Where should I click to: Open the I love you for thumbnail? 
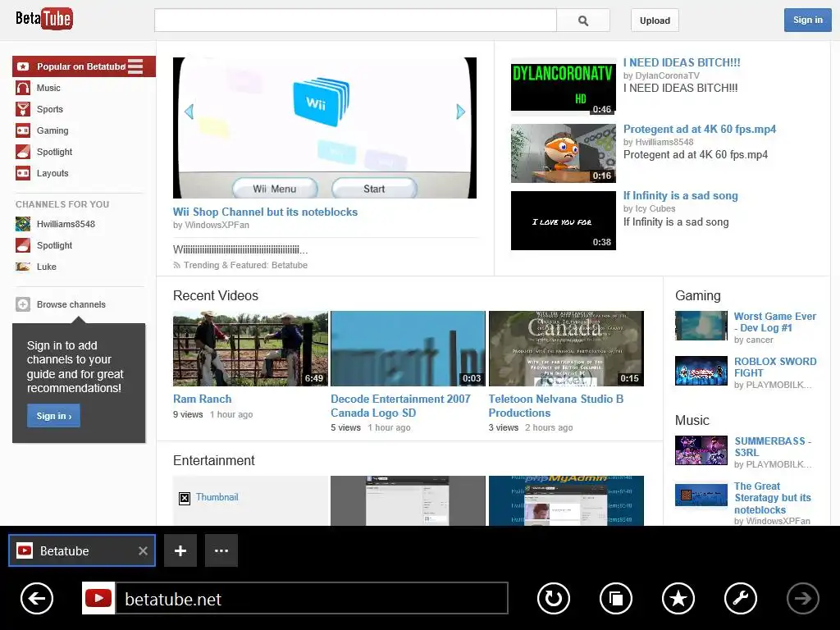[563, 220]
